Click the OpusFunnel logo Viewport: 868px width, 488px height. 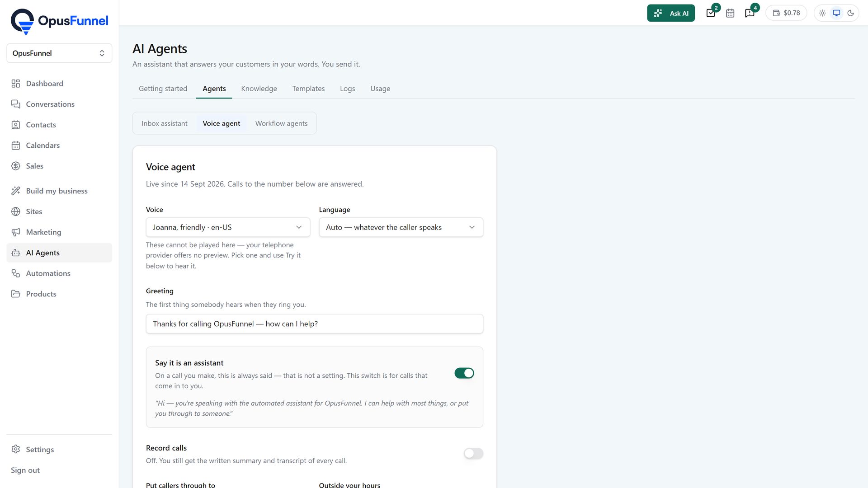tap(59, 21)
